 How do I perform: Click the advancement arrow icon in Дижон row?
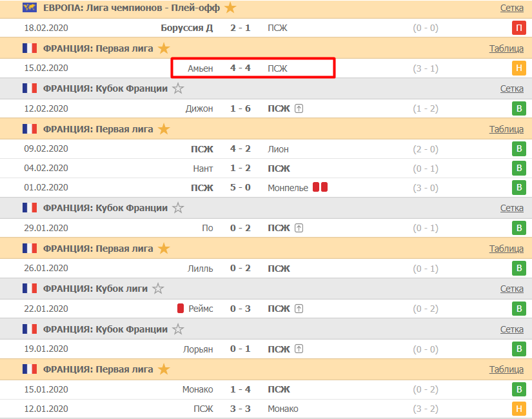(299, 108)
